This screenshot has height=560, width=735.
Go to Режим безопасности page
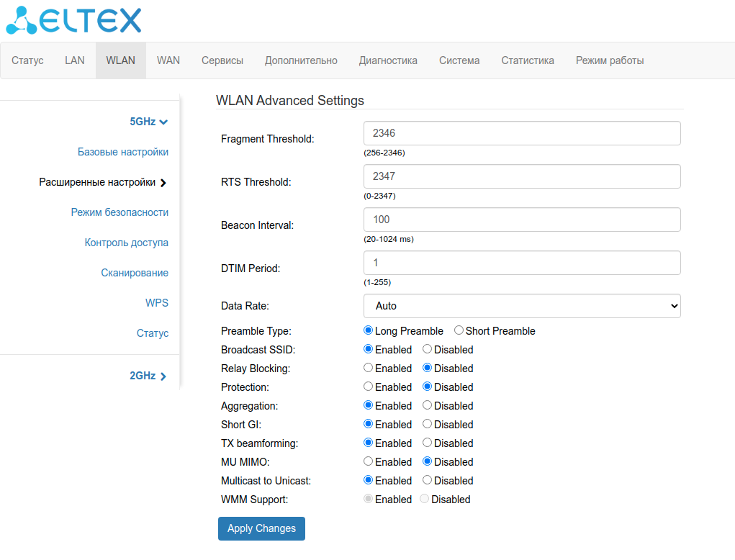coord(120,212)
